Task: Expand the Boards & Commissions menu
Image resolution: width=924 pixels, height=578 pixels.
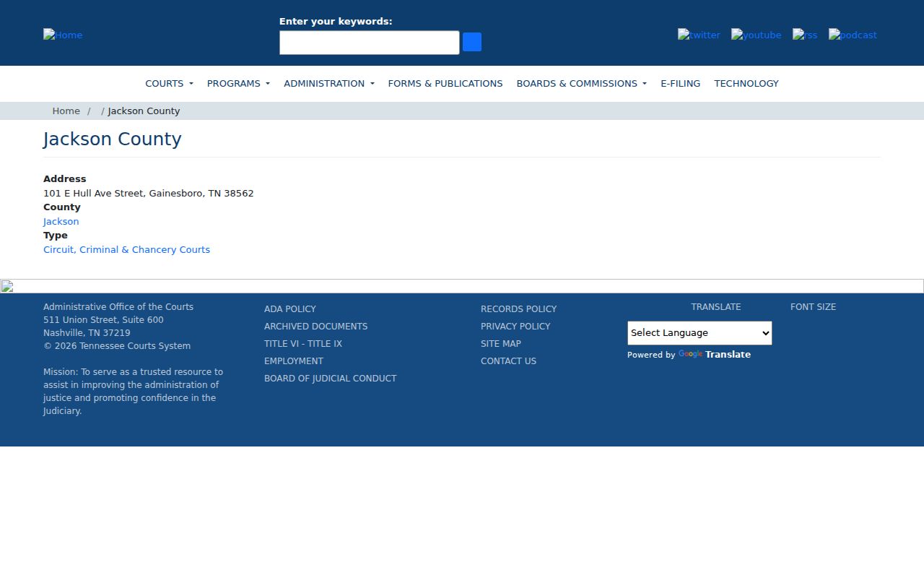Action: click(x=582, y=84)
